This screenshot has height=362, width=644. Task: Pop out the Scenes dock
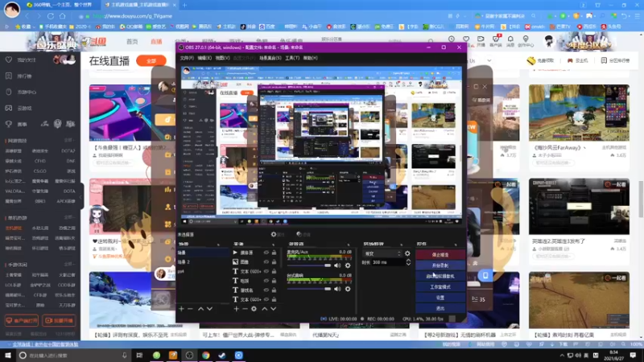218,245
